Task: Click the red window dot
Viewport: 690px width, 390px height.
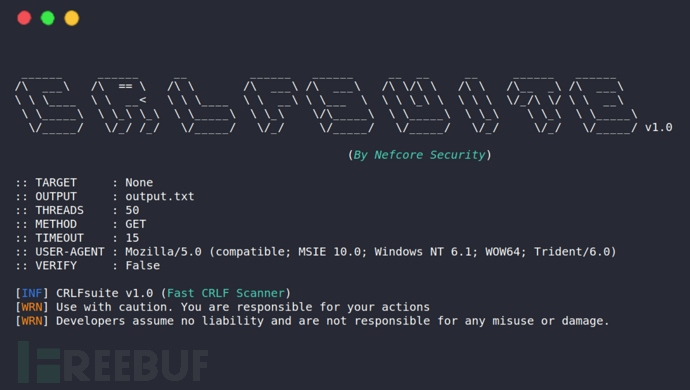Action: [24, 18]
